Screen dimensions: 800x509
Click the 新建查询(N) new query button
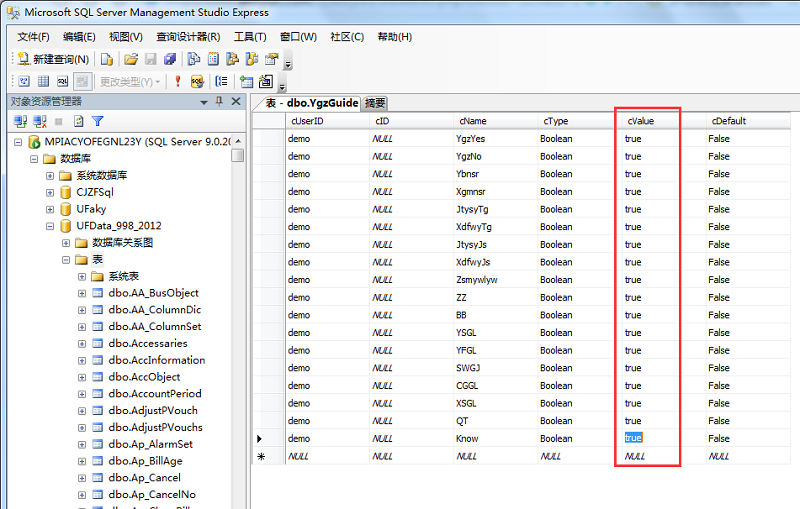click(53, 59)
